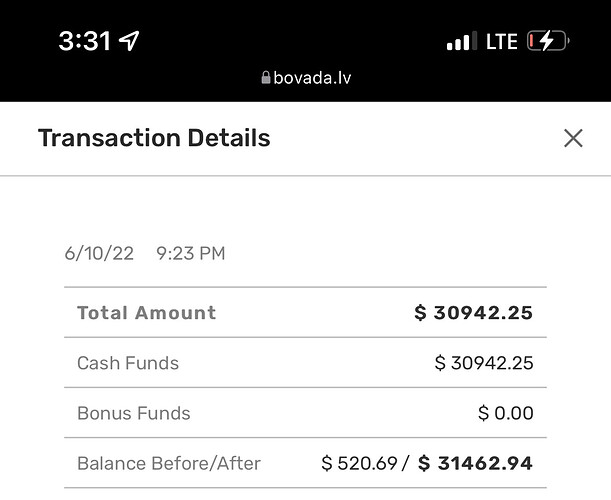
Task: Tap the LTE network indicator
Action: tap(502, 41)
